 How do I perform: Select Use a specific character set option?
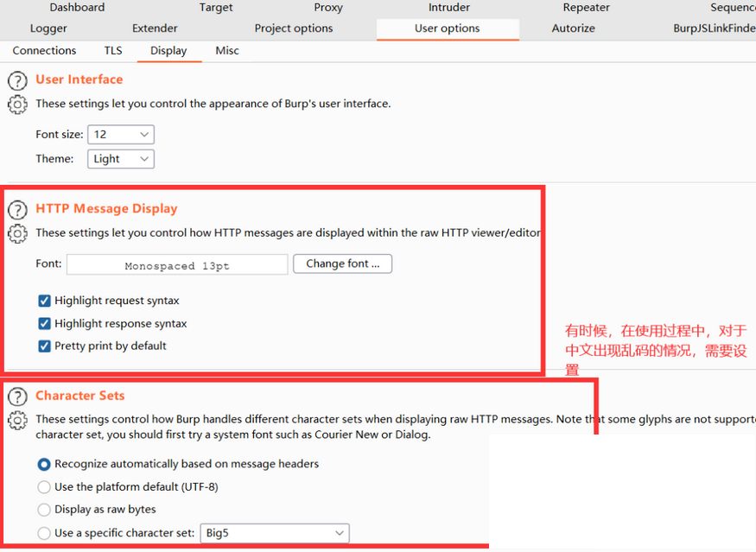(44, 533)
